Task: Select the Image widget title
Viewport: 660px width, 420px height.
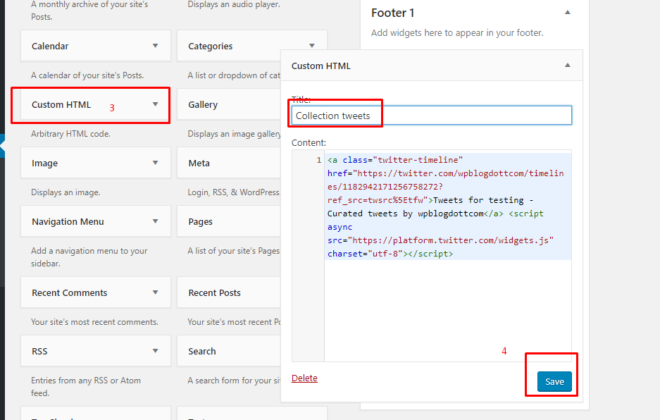Action: tap(45, 163)
